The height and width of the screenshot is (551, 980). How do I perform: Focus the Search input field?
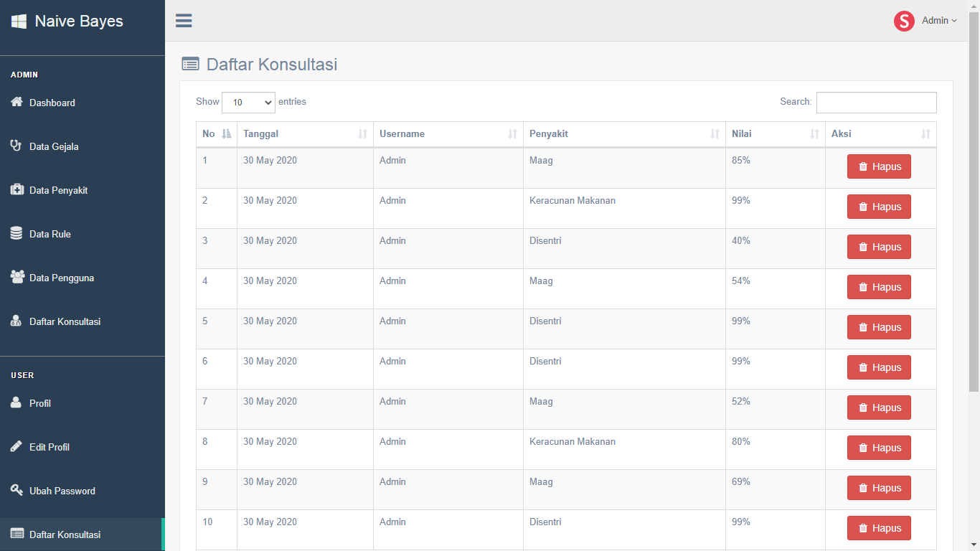tap(876, 103)
